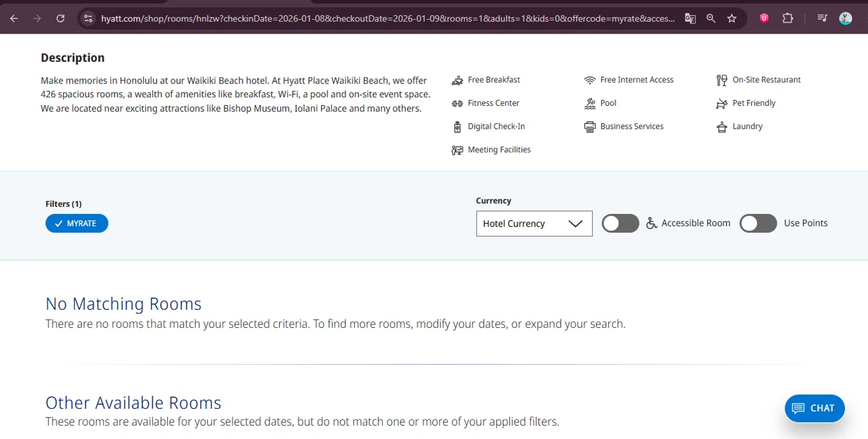This screenshot has width=868, height=439.
Task: Click the Fitness Center dumbbell icon
Action: [x=457, y=103]
